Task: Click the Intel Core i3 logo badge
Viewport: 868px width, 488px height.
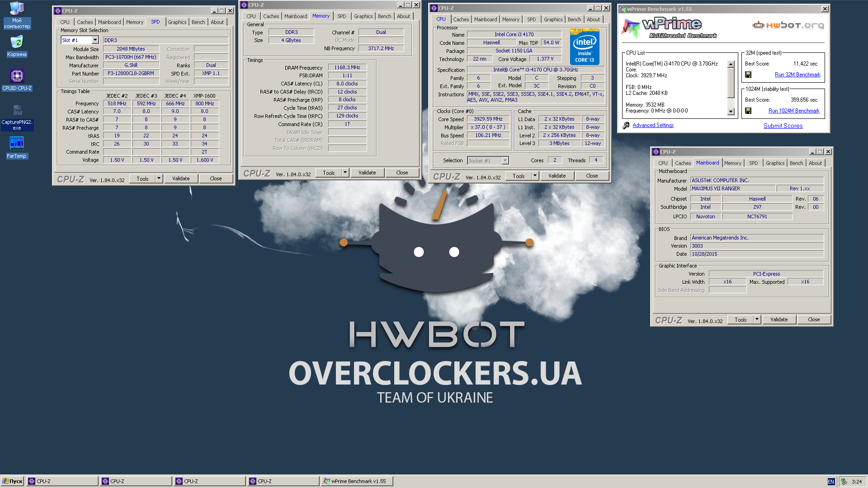Action: 585,47
